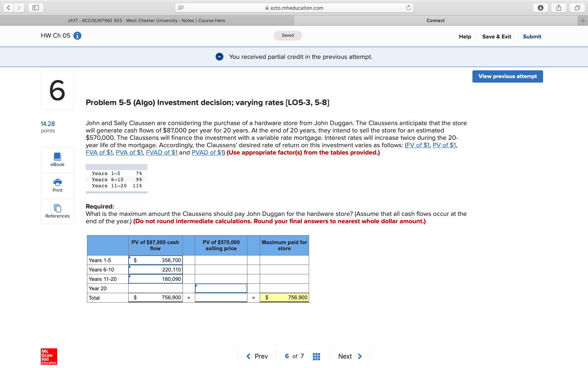Click the Year 20 selling price input field
Image resolution: width=588 pixels, height=368 pixels.
click(221, 288)
